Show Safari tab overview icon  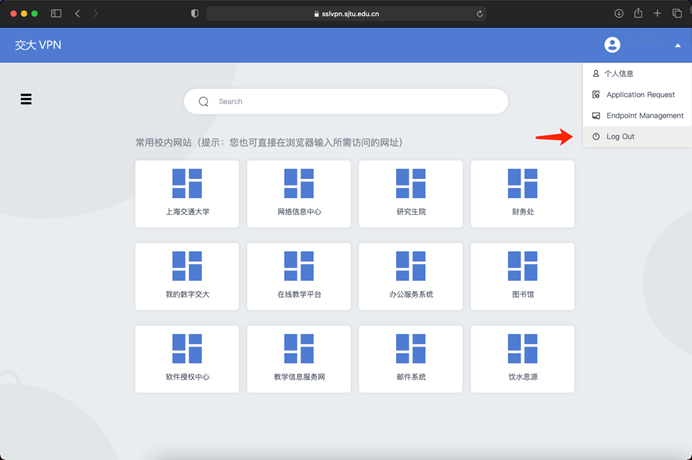point(677,14)
